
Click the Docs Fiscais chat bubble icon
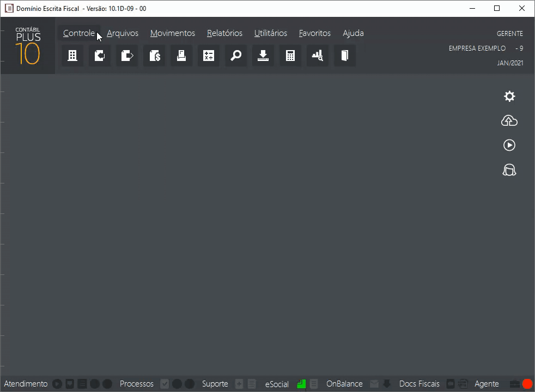451,384
